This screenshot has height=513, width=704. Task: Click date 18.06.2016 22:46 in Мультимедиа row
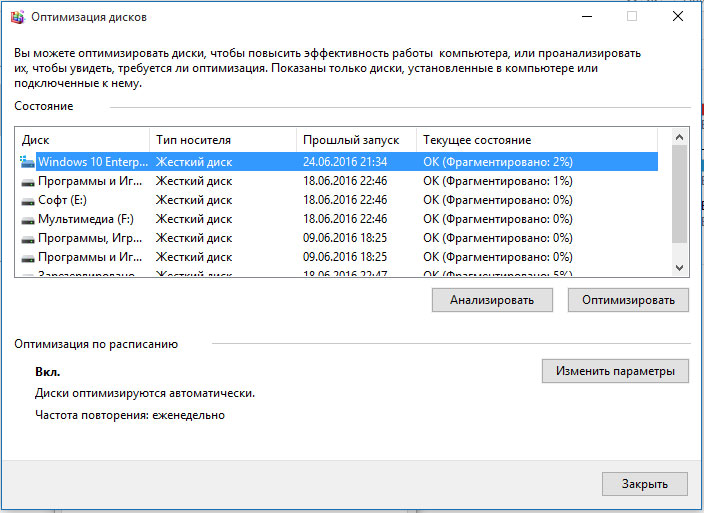click(345, 219)
